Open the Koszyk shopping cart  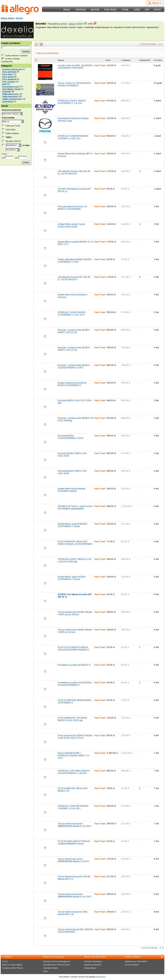[155, 3]
